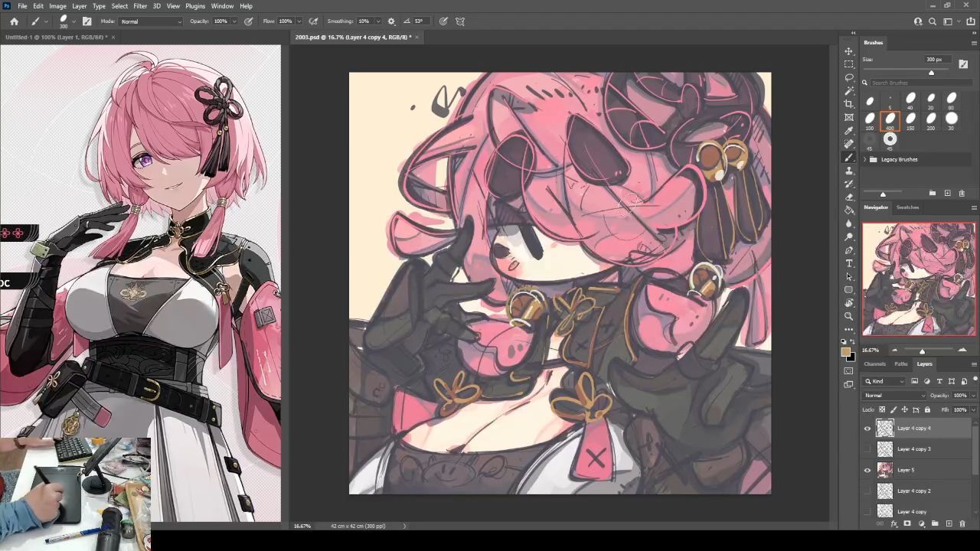
Task: Select the Zoom tool
Action: (849, 316)
